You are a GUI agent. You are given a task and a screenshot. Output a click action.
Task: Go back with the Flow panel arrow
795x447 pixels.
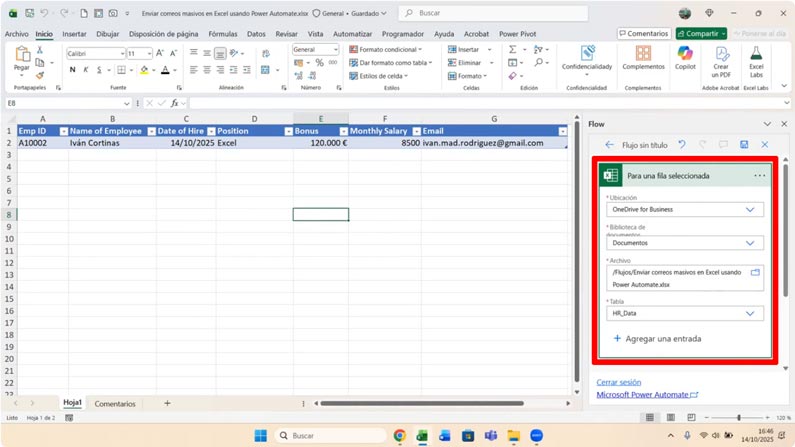(x=609, y=145)
